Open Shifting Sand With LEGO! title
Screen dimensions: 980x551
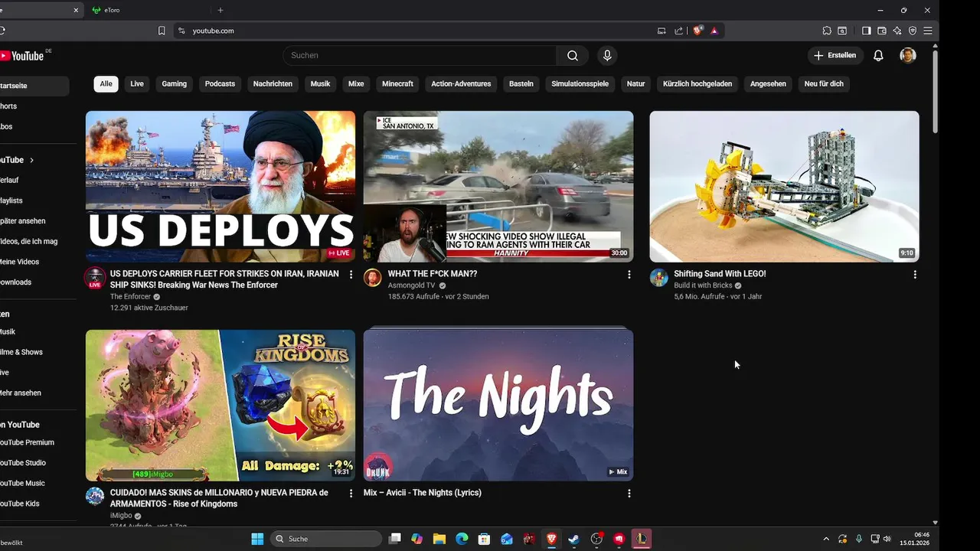720,274
